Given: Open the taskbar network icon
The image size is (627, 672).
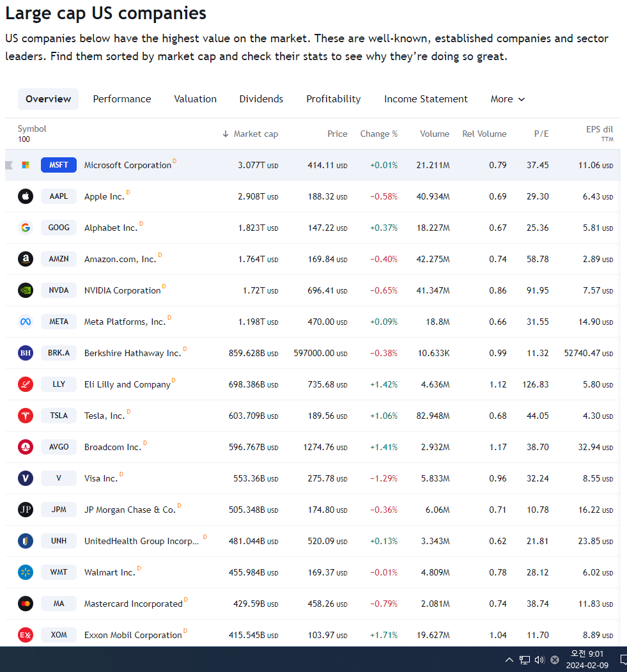Looking at the screenshot, I should click(x=525, y=660).
